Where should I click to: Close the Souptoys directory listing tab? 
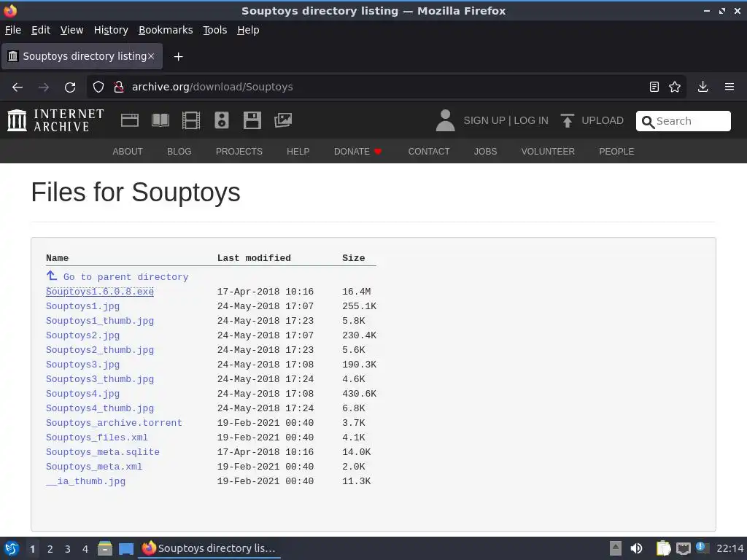[151, 56]
